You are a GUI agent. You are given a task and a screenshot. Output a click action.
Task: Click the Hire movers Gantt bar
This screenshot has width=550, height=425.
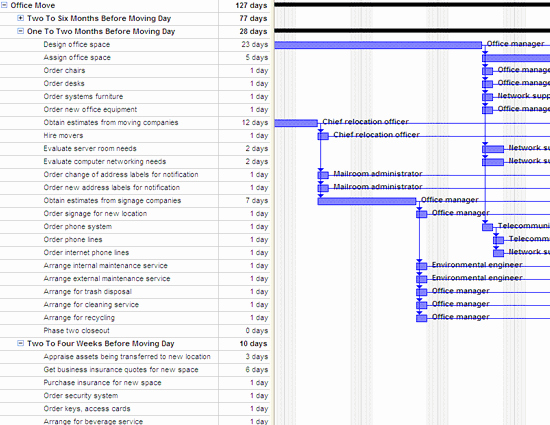tap(323, 136)
